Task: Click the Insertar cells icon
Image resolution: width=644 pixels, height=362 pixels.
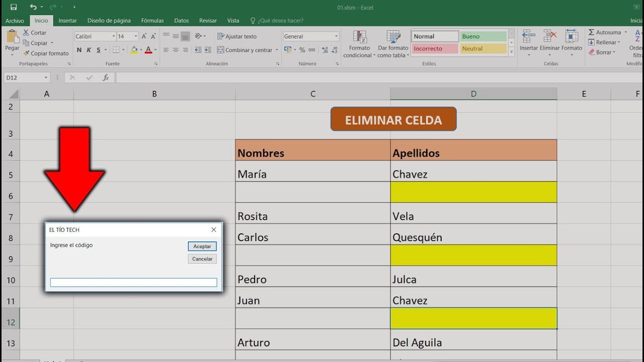Action: click(528, 36)
